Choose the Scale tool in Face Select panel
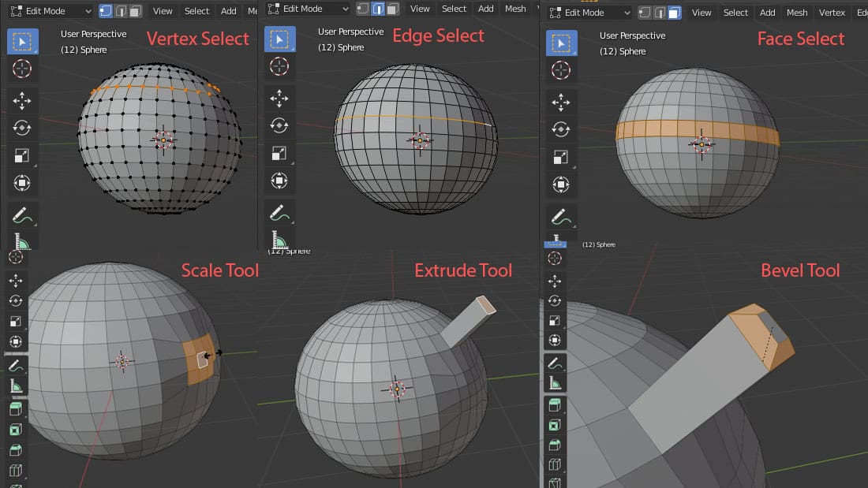The width and height of the screenshot is (868, 488). [561, 157]
